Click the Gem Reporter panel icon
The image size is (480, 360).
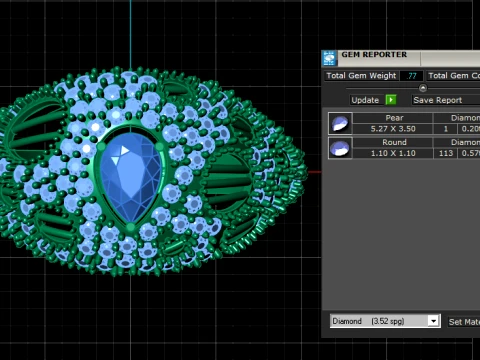pos(329,58)
